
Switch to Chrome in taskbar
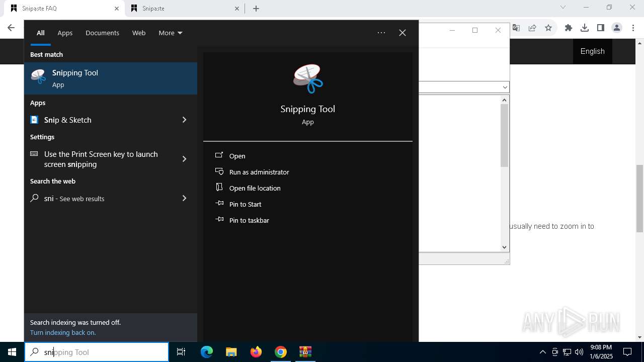(x=281, y=352)
